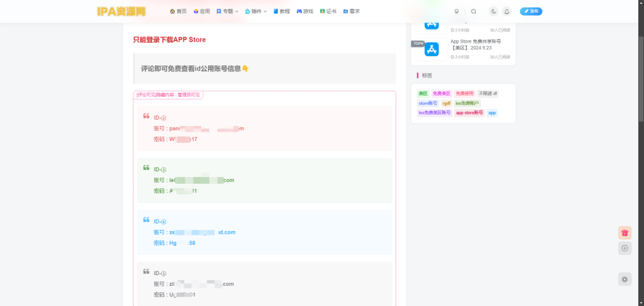The width and height of the screenshot is (644, 306).
Task: Open the 需求 requests menu item
Action: coord(352,11)
